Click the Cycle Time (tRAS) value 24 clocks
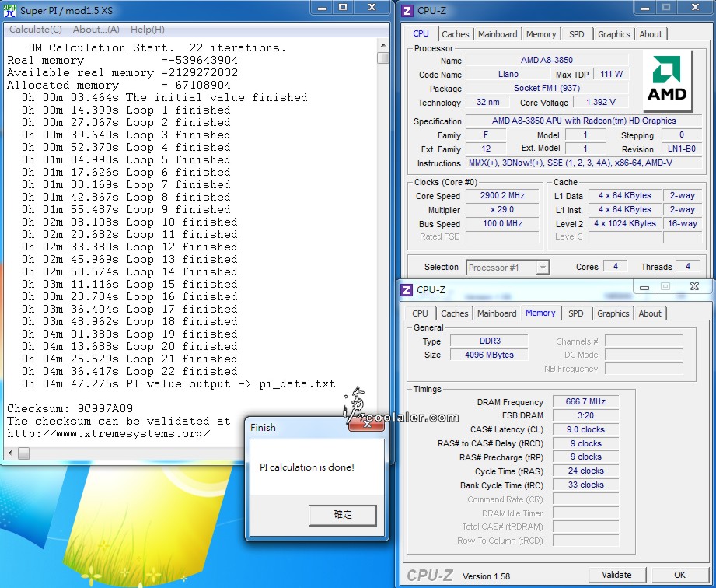716x588 pixels. click(x=585, y=471)
